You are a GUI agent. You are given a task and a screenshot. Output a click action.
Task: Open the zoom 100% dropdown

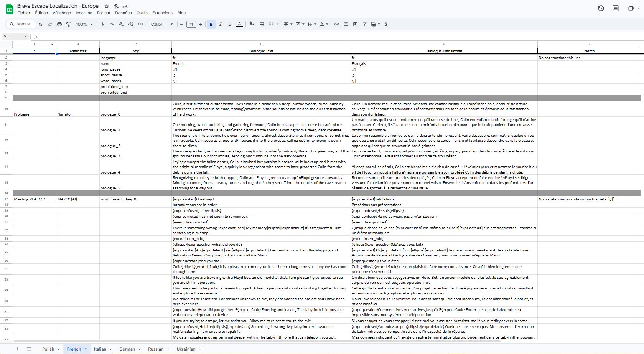click(x=84, y=24)
